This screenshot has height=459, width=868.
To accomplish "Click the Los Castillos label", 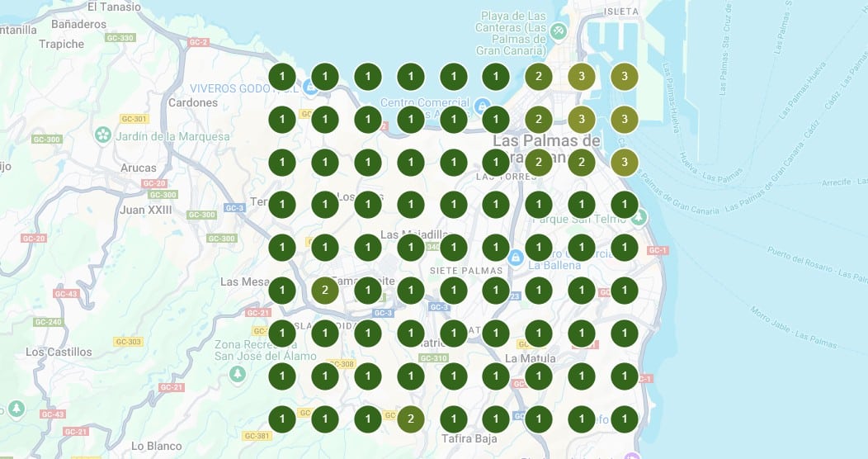I will 59,352.
